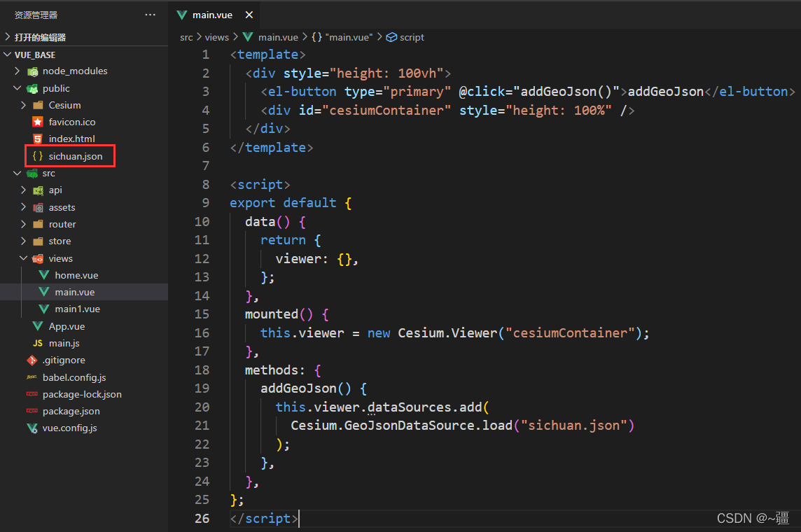Expand the Cesium folder chevron
The image size is (801, 532).
(24, 105)
